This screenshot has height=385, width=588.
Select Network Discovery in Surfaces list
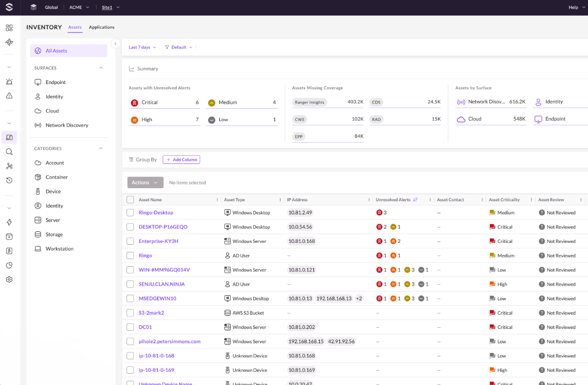tap(67, 125)
